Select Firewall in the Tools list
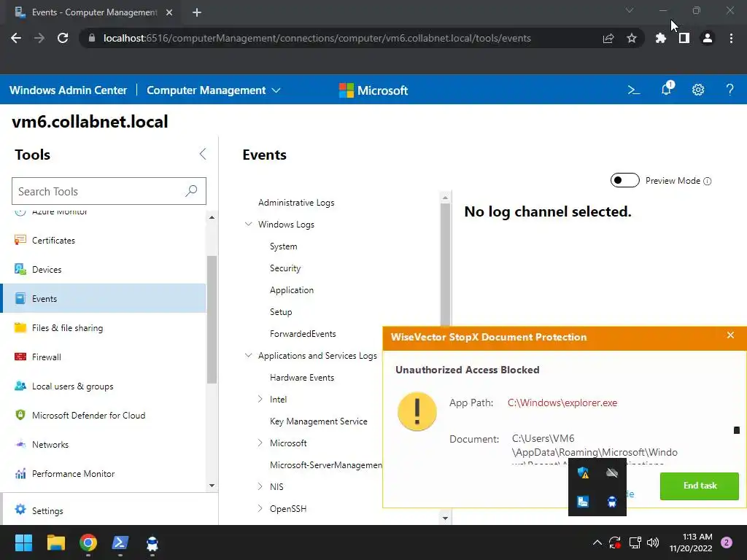747x560 pixels. pyautogui.click(x=104, y=357)
